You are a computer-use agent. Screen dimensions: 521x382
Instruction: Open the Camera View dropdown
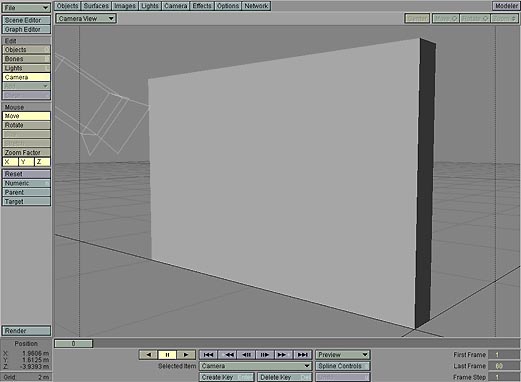tap(86, 19)
